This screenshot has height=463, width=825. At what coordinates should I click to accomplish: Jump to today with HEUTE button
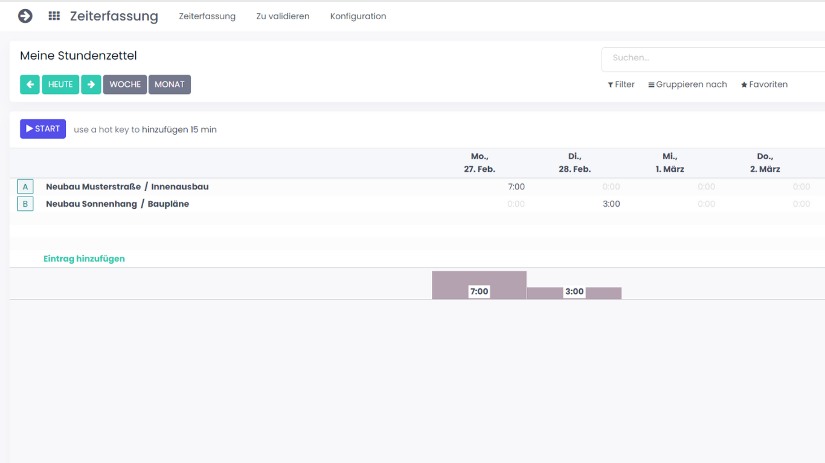tap(60, 85)
